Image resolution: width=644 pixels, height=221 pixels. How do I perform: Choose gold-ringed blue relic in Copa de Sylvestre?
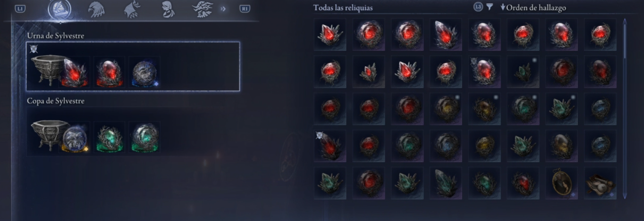[x=75, y=137]
